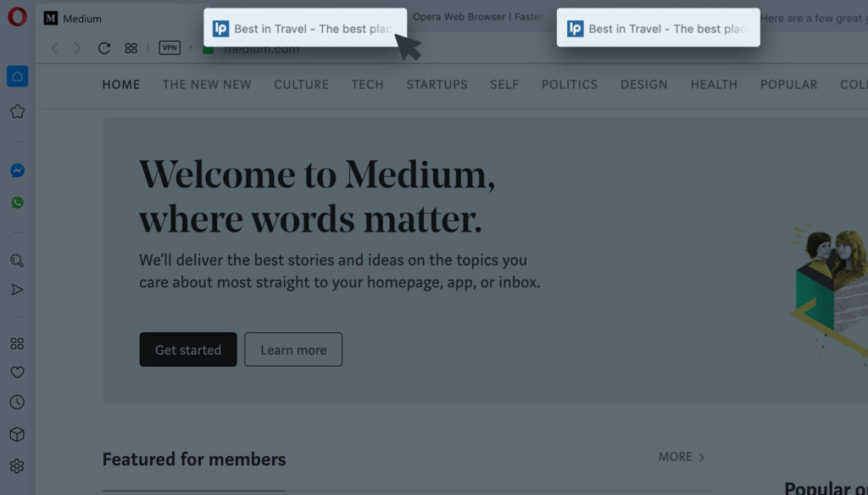868x495 pixels.
Task: Open Facebook Messenger from the sidebar
Action: [17, 170]
